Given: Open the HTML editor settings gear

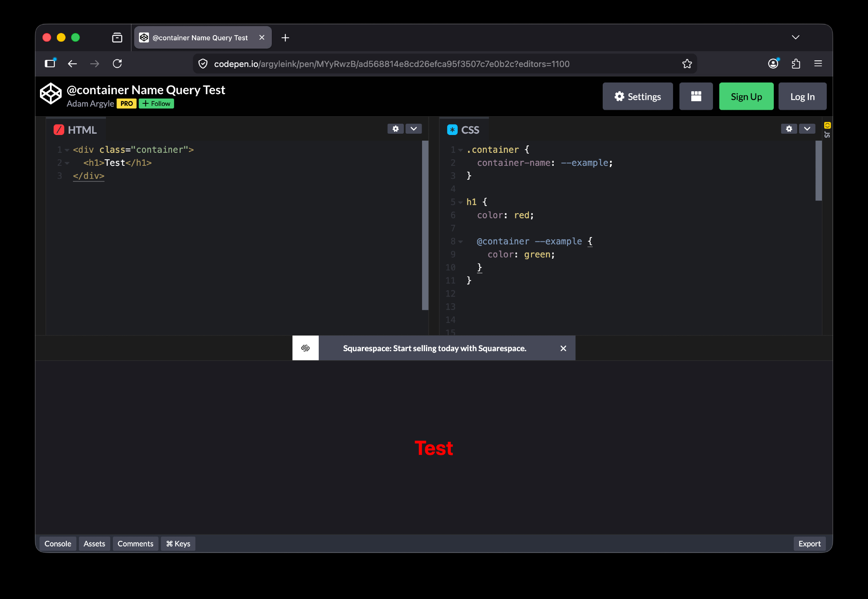Looking at the screenshot, I should (395, 129).
